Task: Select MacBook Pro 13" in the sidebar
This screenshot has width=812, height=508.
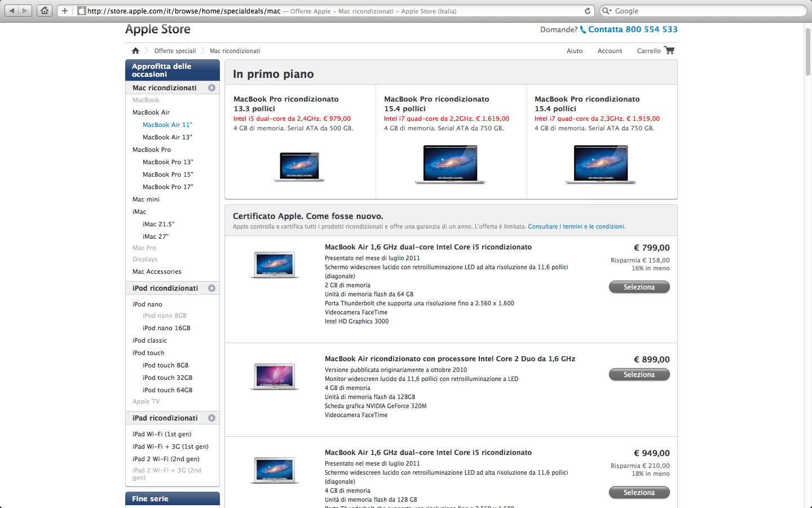Action: pos(168,162)
